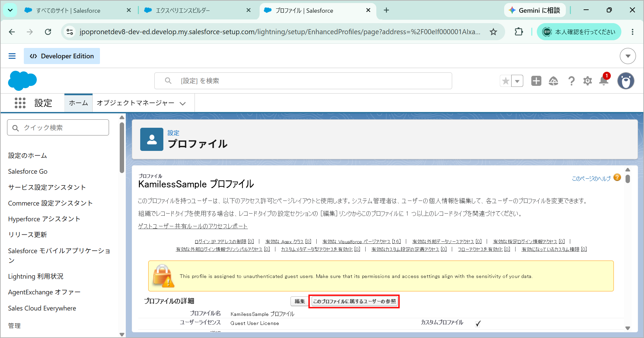
Task: Click the favorites star icon
Action: click(506, 81)
